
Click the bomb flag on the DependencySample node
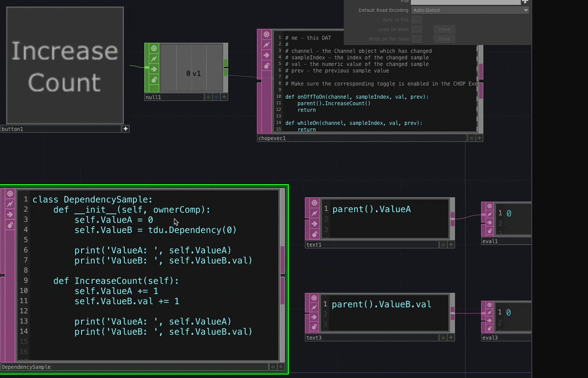[x=10, y=225]
